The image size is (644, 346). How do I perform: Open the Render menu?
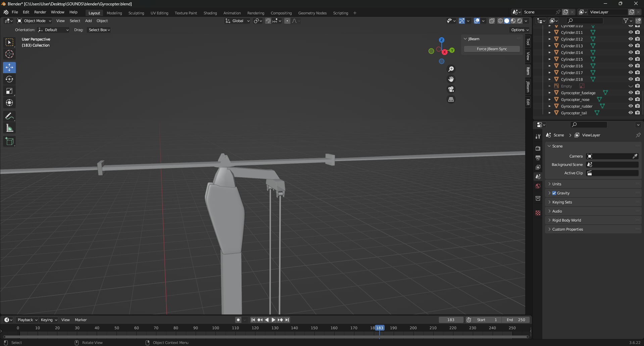coord(40,12)
